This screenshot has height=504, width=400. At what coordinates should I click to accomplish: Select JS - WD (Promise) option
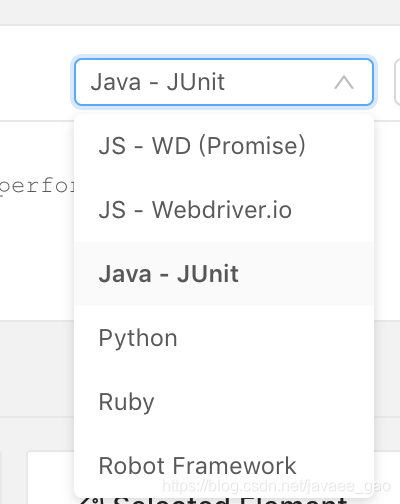point(224,146)
